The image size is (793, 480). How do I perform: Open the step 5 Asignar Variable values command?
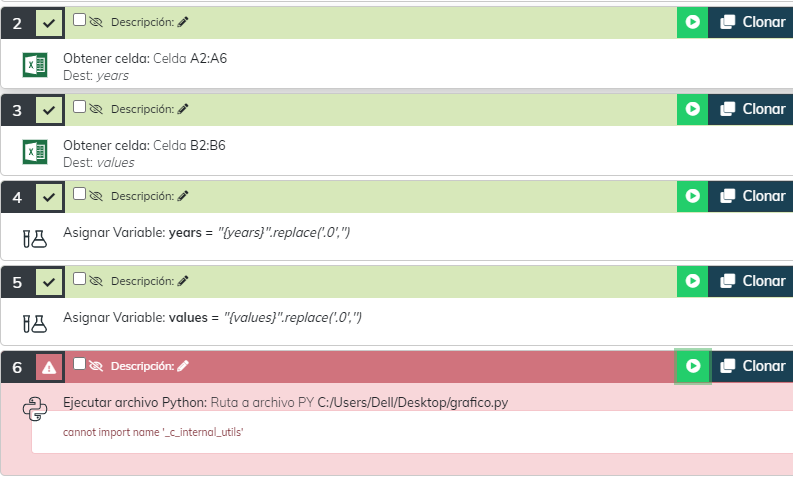coord(212,318)
